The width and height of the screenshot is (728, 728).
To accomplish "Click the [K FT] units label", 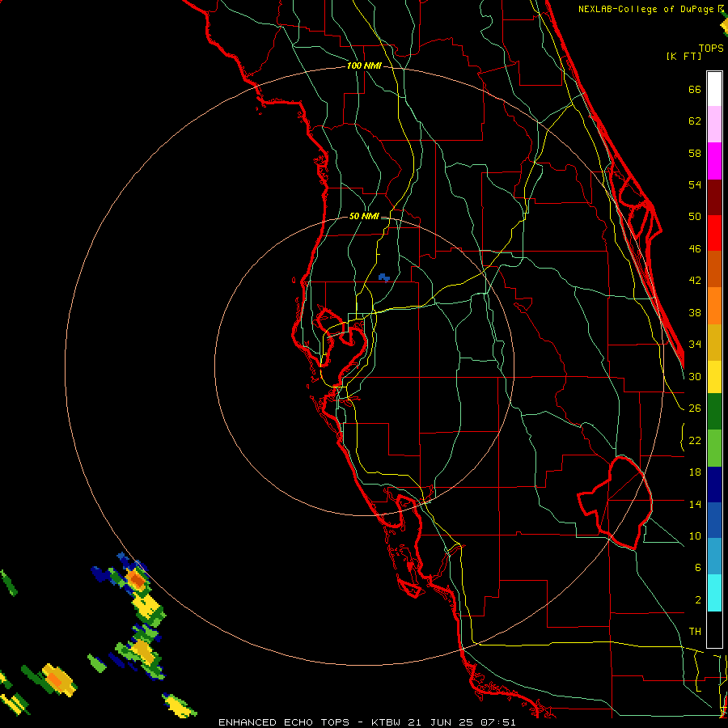I will point(684,56).
